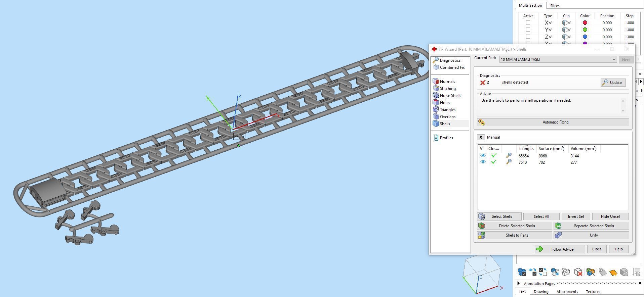Click Delete Selected Shells

tap(514, 226)
